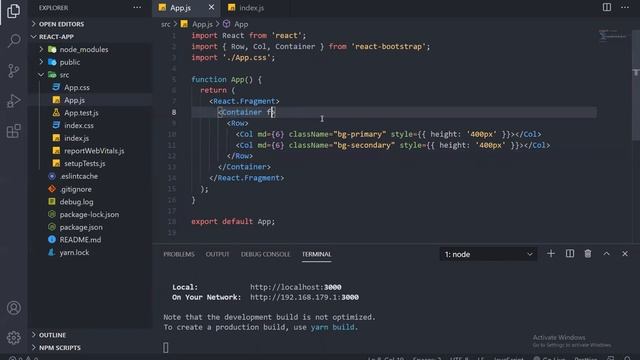Click the src breadcrumb segment
640x360 pixels.
(165, 24)
